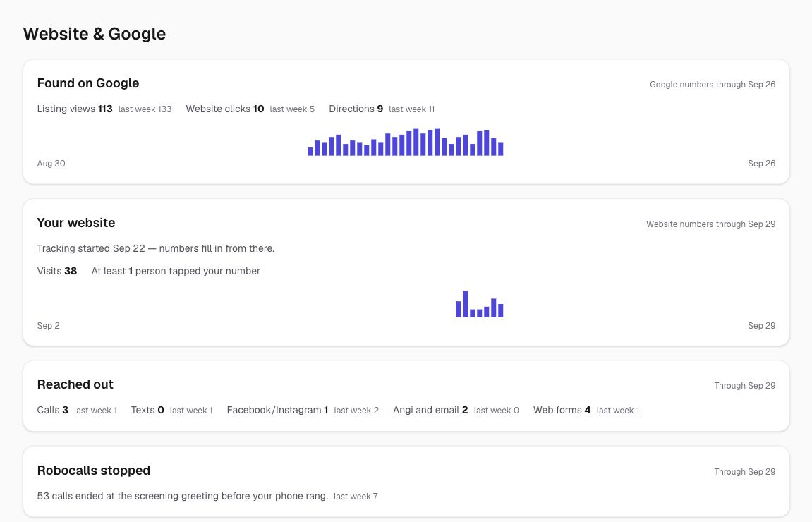Click 'last week 133' next to Listing views
This screenshot has height=522, width=812.
[145, 109]
